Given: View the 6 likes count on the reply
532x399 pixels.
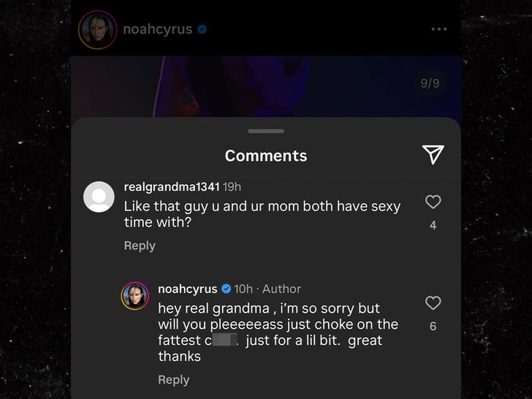Looking at the screenshot, I should [x=433, y=326].
